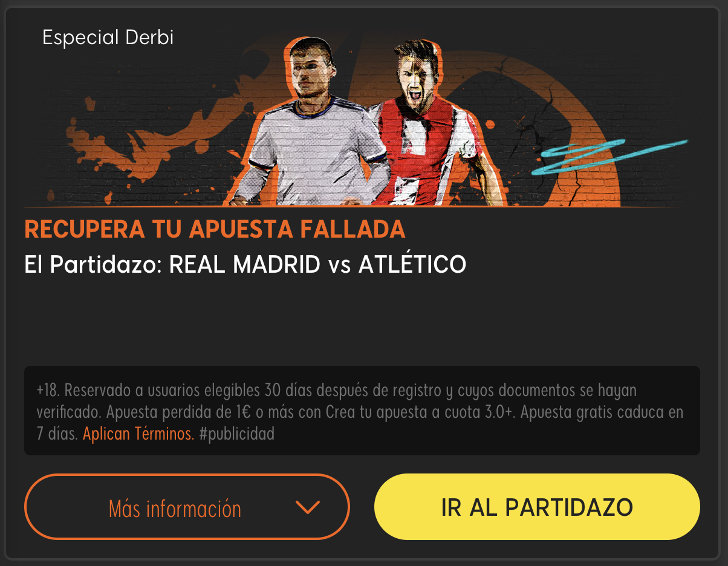Open the Aplican Términos link
Viewport: 728px width, 566px height.
click(138, 434)
